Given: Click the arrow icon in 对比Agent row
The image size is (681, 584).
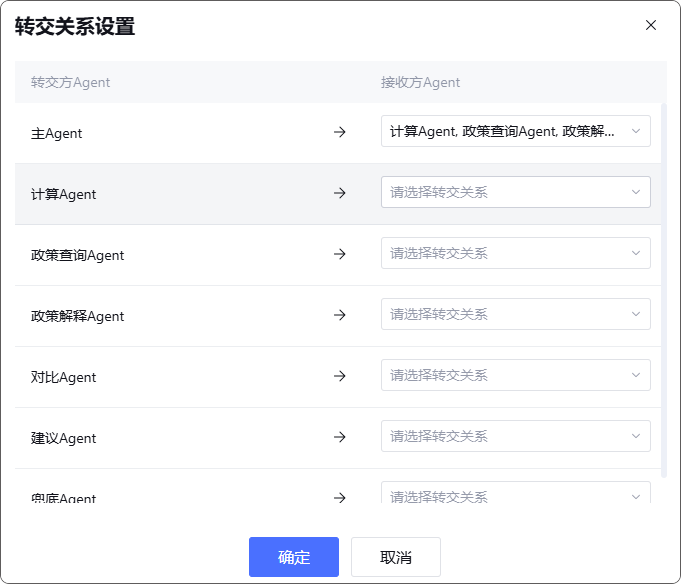Looking at the screenshot, I should [x=340, y=376].
